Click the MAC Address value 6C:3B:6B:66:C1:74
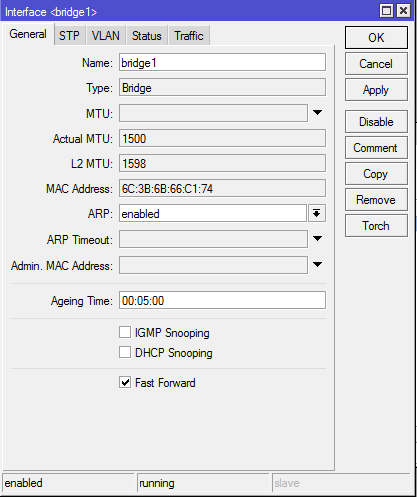This screenshot has height=497, width=417. (x=222, y=188)
